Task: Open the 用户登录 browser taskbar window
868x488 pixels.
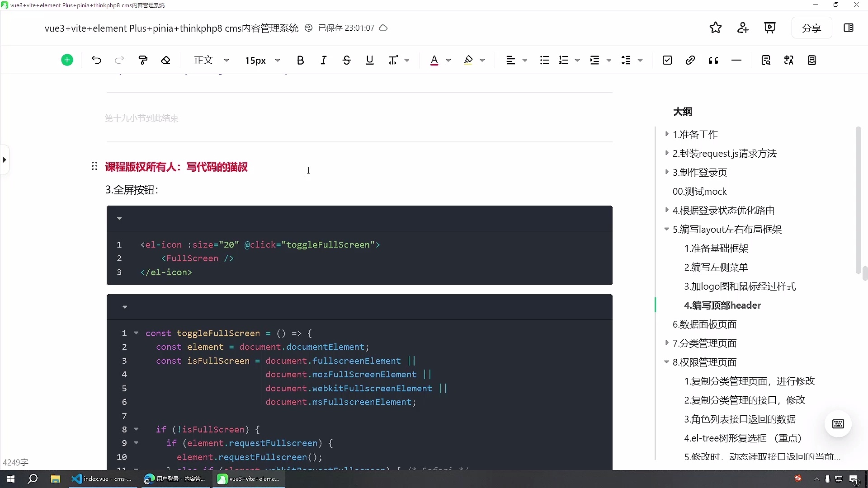Action: click(175, 479)
